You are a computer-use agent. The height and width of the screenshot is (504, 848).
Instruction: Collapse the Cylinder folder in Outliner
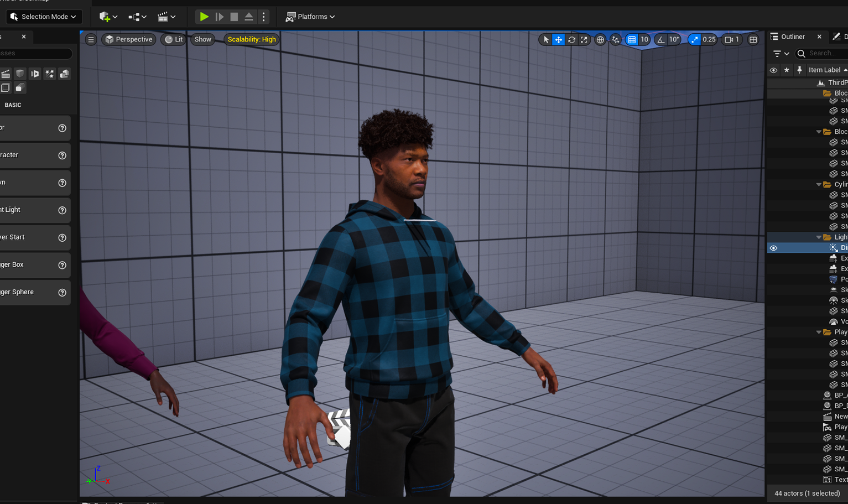pyautogui.click(x=819, y=184)
